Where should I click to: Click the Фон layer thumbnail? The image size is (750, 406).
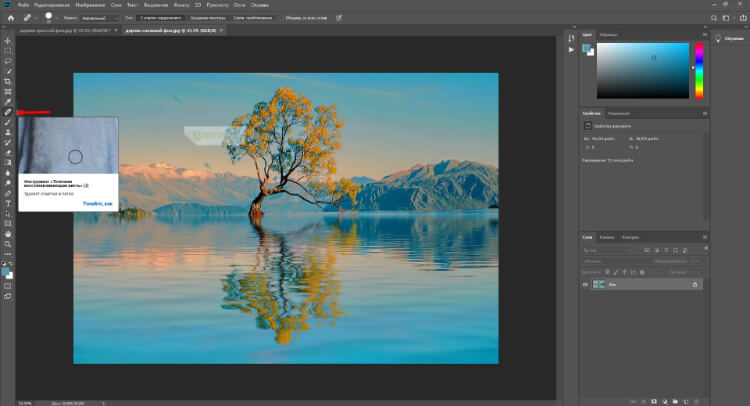pyautogui.click(x=600, y=285)
